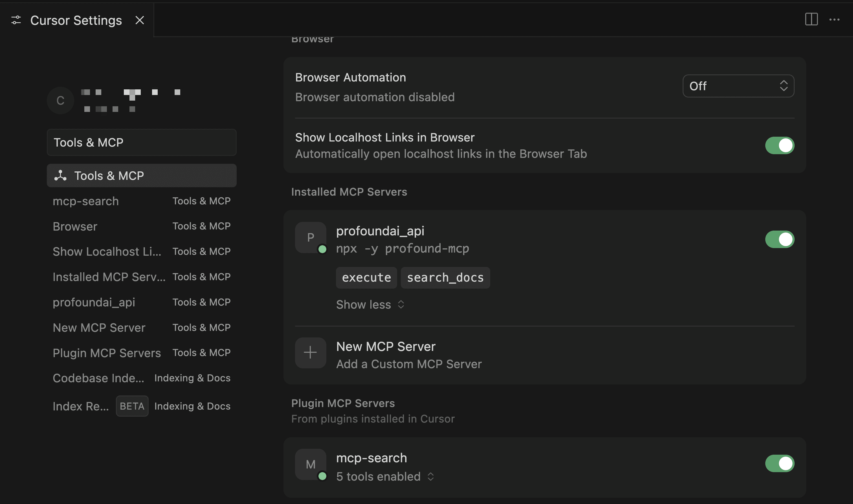The height and width of the screenshot is (504, 853).
Task: Open the Plugin MCP Servers search result
Action: [142, 353]
